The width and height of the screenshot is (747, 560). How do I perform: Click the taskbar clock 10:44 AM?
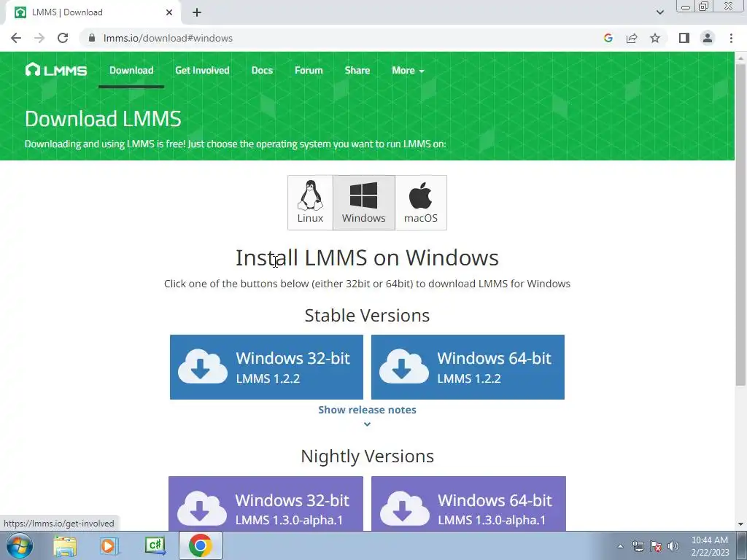pyautogui.click(x=710, y=540)
